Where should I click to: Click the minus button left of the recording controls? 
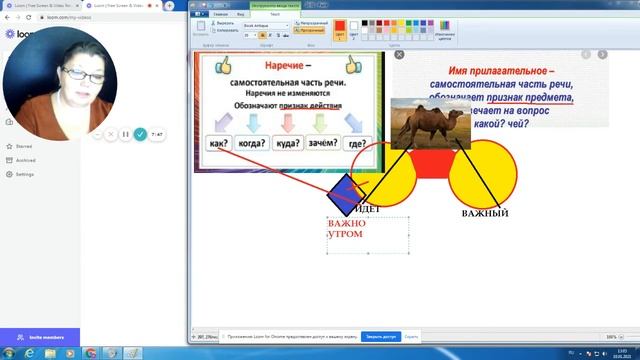pos(97,134)
